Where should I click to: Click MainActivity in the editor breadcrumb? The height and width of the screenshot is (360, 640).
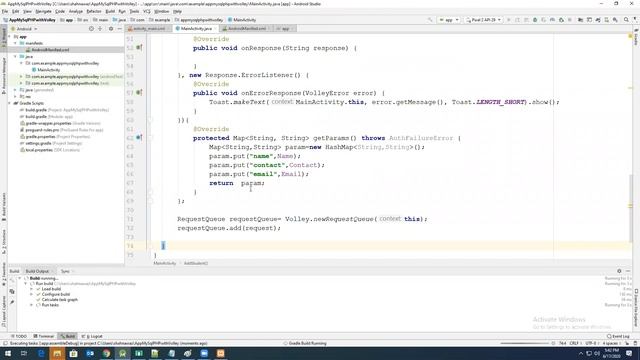point(164,263)
